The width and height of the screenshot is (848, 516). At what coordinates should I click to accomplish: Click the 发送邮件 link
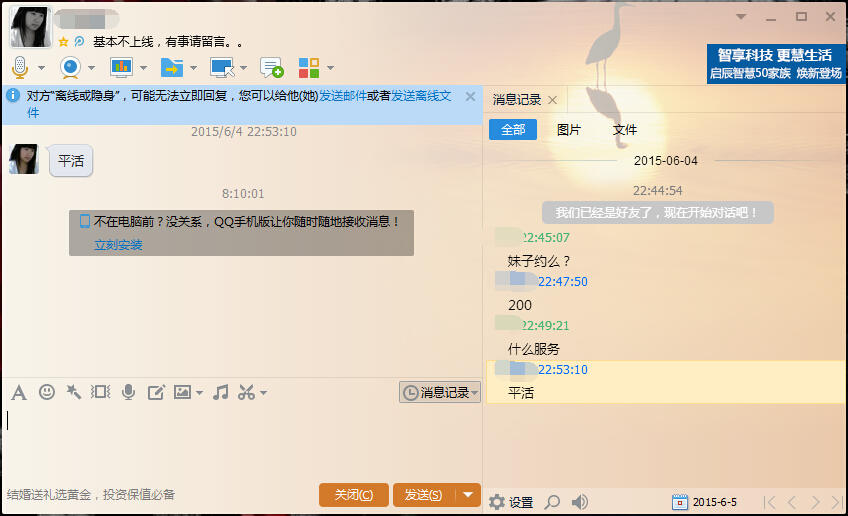[x=343, y=96]
